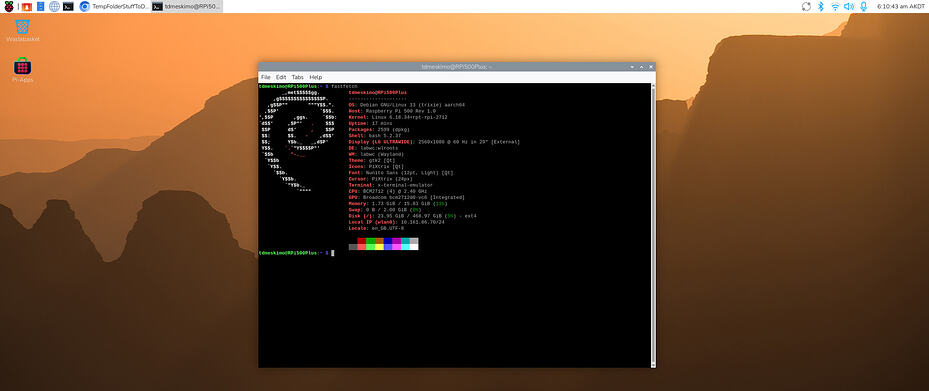
Task: Click the "GPU: Broadcom" line
Action: (x=407, y=197)
